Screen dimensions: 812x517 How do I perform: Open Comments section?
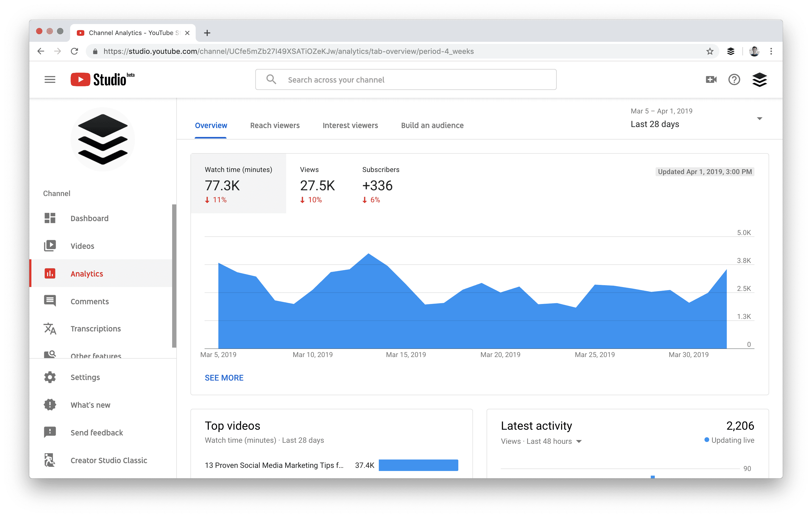click(89, 302)
